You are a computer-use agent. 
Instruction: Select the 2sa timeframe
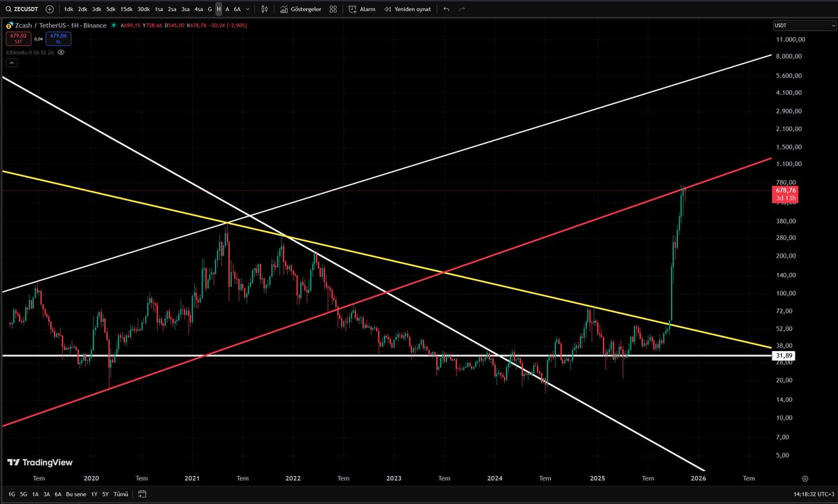[172, 10]
